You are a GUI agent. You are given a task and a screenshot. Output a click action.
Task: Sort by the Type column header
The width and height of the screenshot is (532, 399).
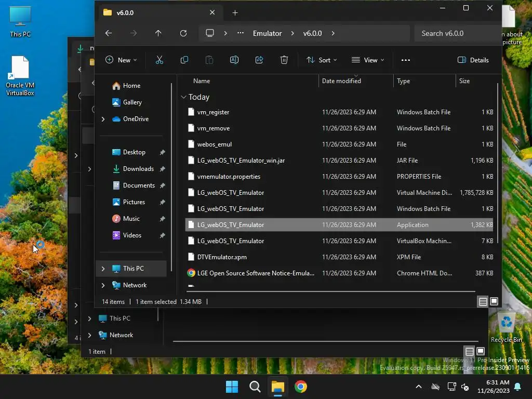[x=424, y=81]
